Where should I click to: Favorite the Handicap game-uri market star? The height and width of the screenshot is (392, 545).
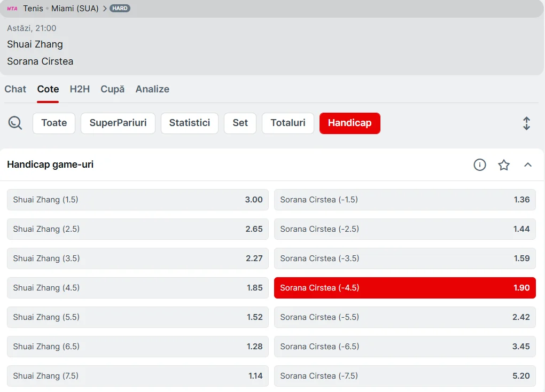click(x=504, y=165)
